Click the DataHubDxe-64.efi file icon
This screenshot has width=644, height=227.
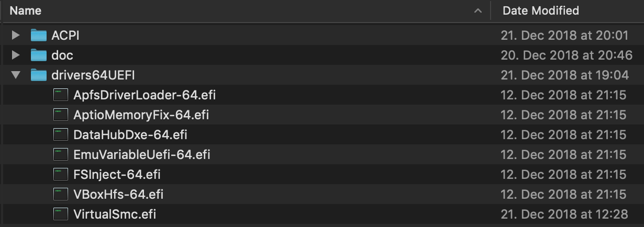[61, 135]
